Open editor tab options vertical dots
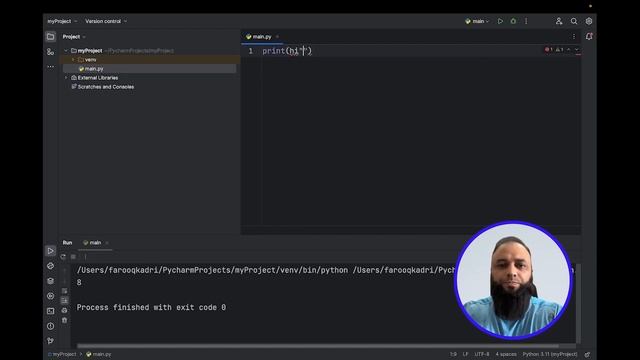The width and height of the screenshot is (640, 360). tap(573, 37)
